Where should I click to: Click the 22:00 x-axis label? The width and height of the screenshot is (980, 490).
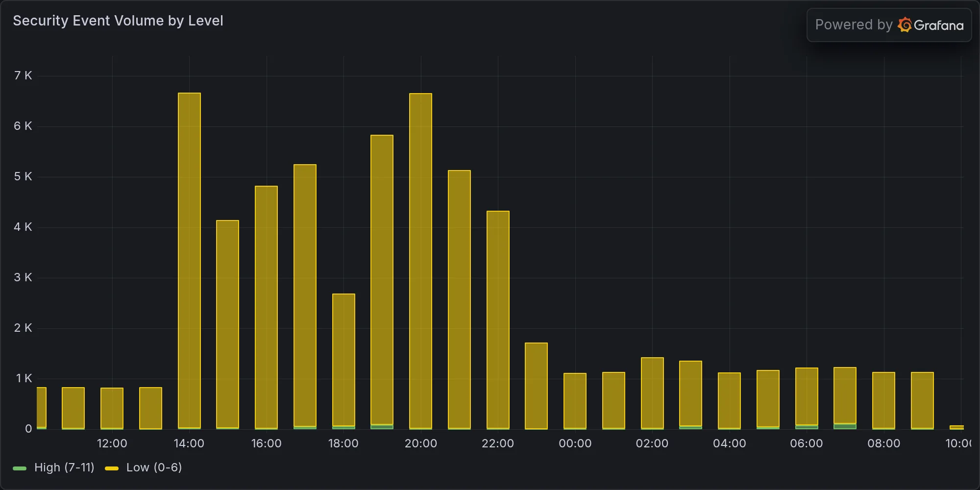coord(498,443)
